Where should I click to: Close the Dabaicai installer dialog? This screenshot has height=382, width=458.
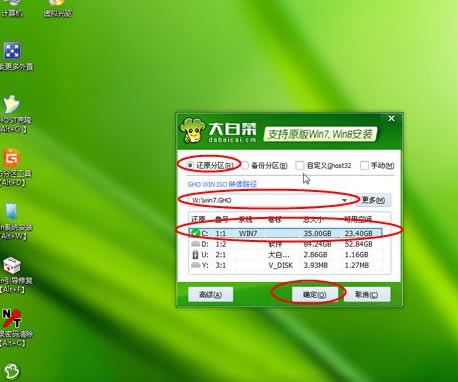pyautogui.click(x=392, y=118)
